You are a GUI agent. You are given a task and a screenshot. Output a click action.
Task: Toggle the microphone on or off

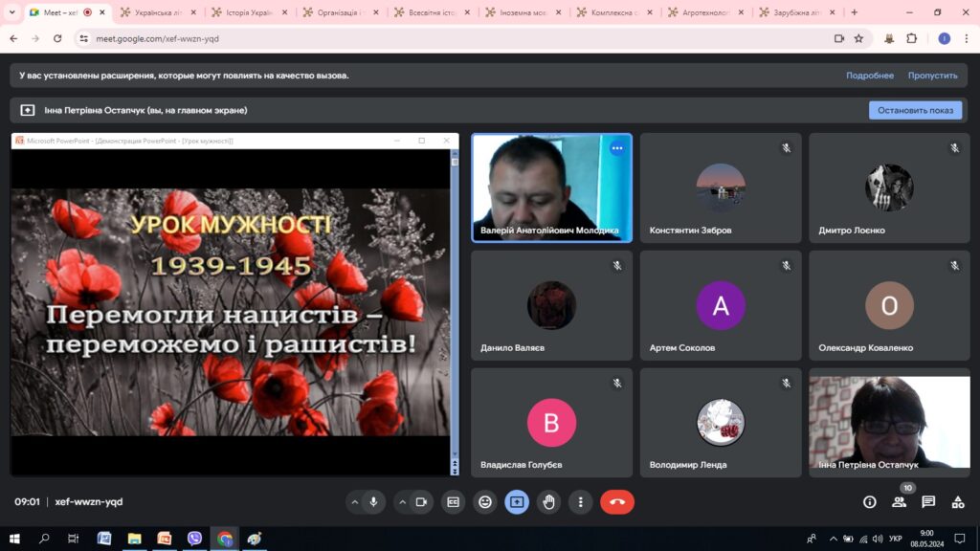(x=373, y=502)
